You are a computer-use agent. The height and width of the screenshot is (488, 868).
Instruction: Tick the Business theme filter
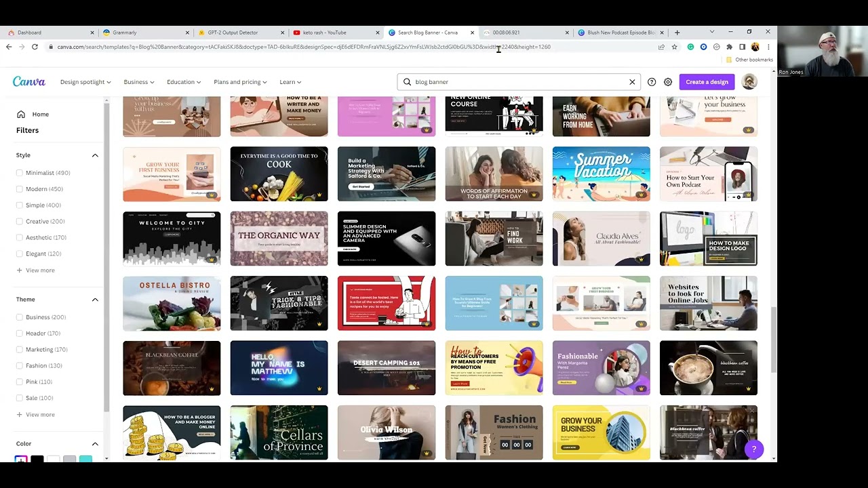pos(20,317)
